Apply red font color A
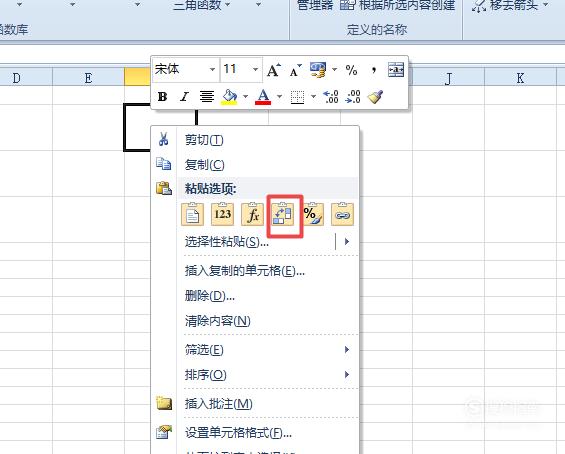565x454 pixels. click(x=263, y=97)
